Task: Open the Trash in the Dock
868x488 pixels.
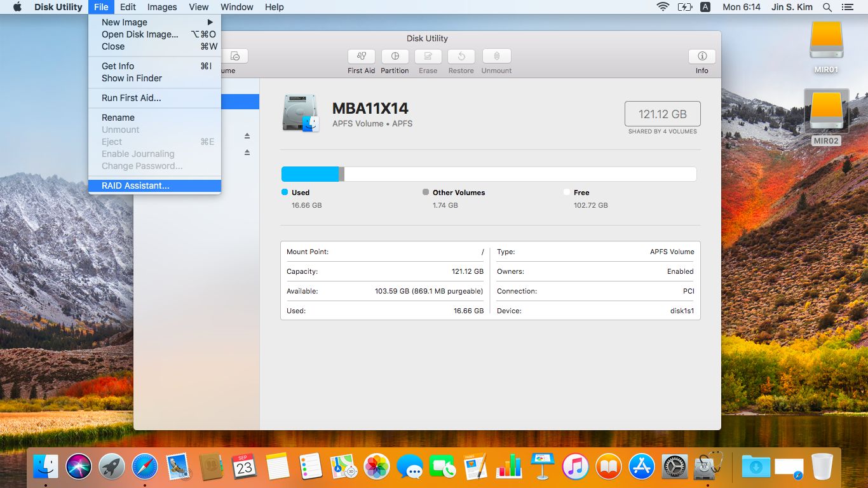Action: tap(822, 467)
